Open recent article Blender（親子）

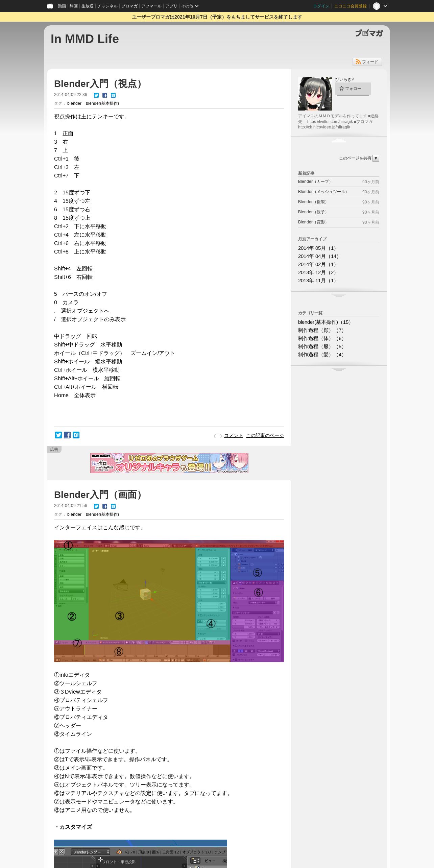[313, 212]
